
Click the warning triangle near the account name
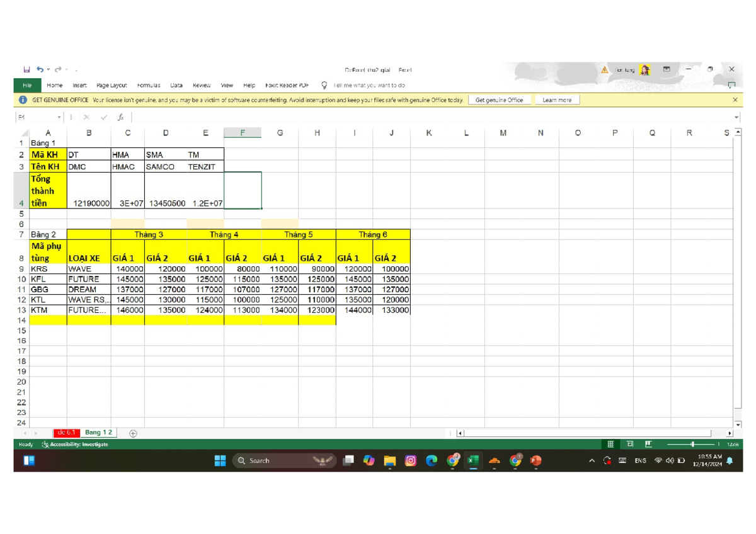605,70
